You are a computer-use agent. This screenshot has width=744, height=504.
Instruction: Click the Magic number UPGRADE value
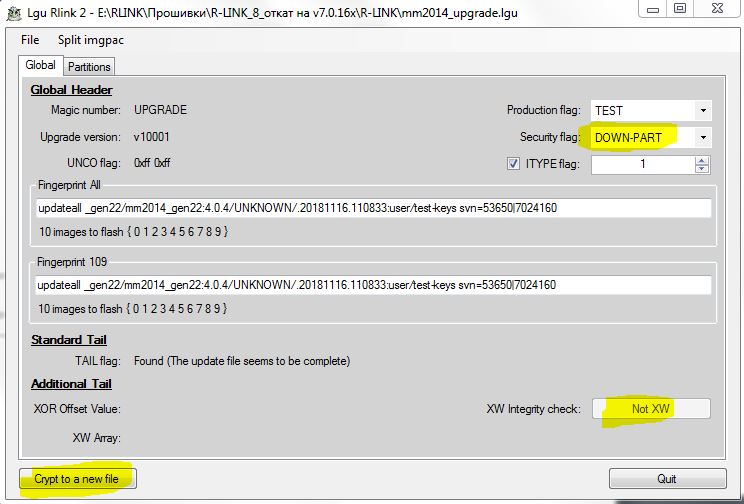[x=160, y=110]
